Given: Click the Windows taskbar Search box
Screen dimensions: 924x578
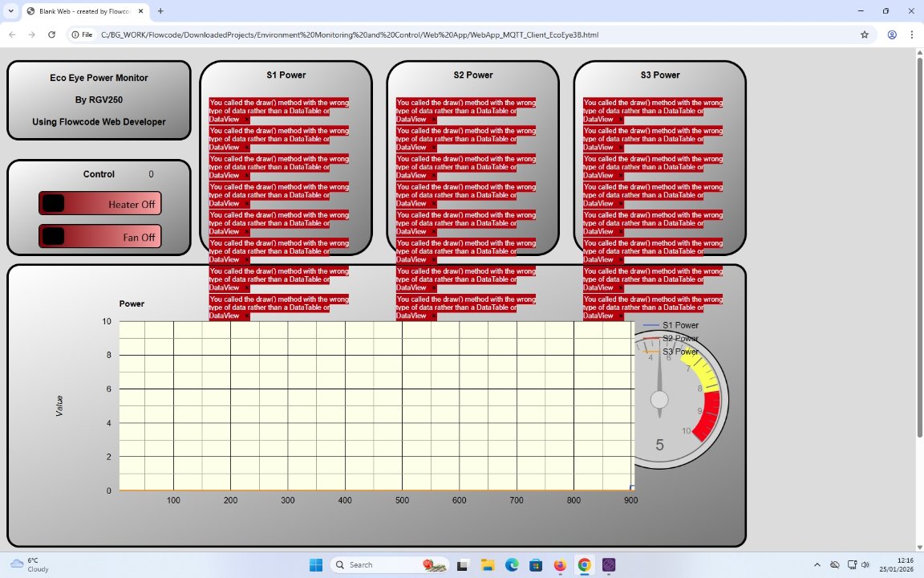Looking at the screenshot, I should coord(377,565).
